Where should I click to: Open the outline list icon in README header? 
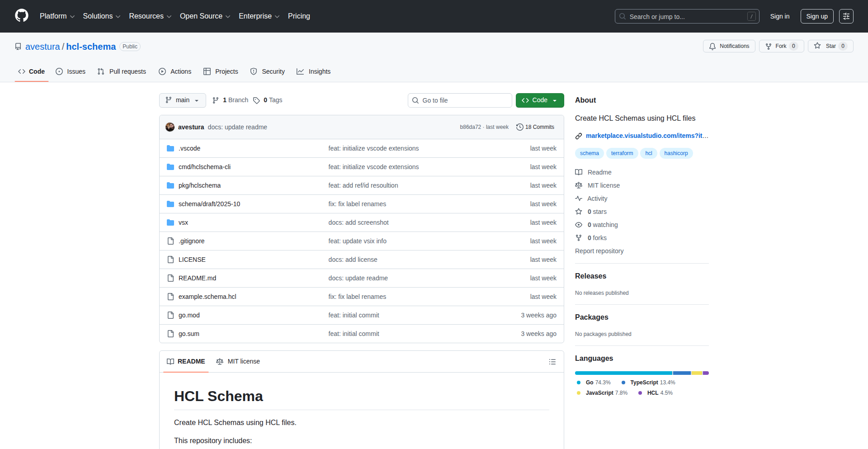[x=552, y=362]
